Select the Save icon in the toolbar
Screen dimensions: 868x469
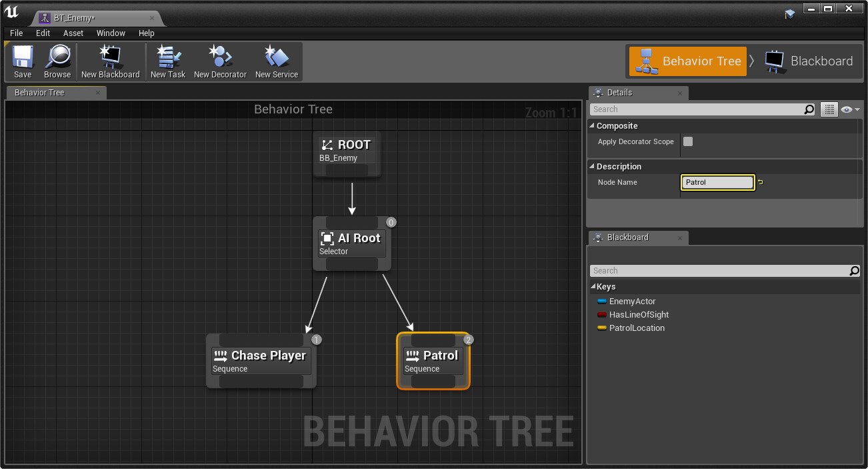click(22, 61)
